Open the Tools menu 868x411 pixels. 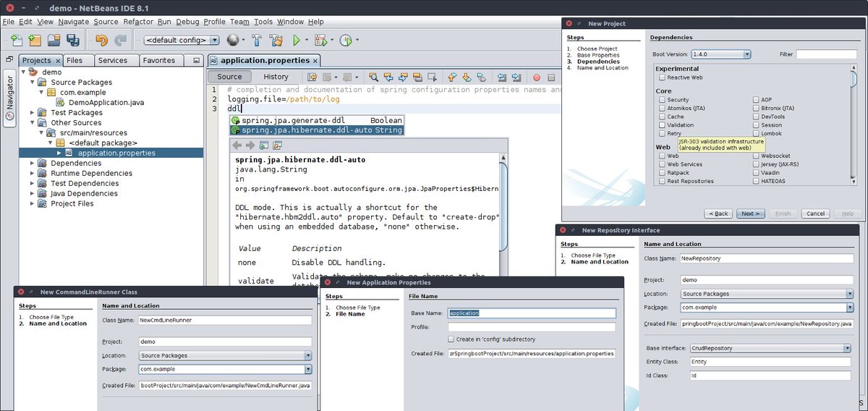263,22
